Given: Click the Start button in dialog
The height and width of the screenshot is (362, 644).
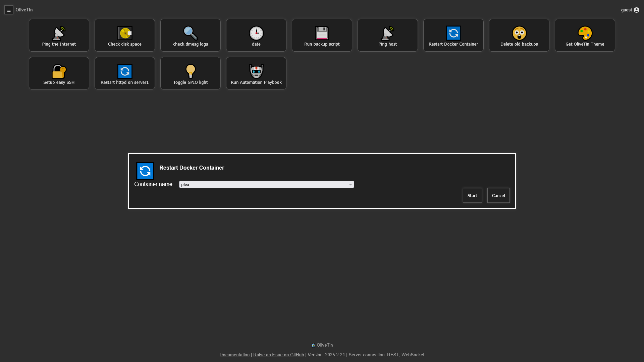Looking at the screenshot, I should [x=472, y=195].
